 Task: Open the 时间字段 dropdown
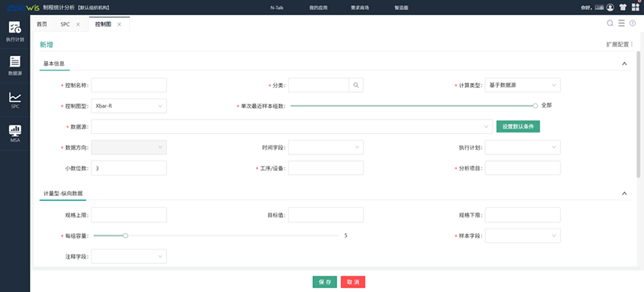(326, 148)
